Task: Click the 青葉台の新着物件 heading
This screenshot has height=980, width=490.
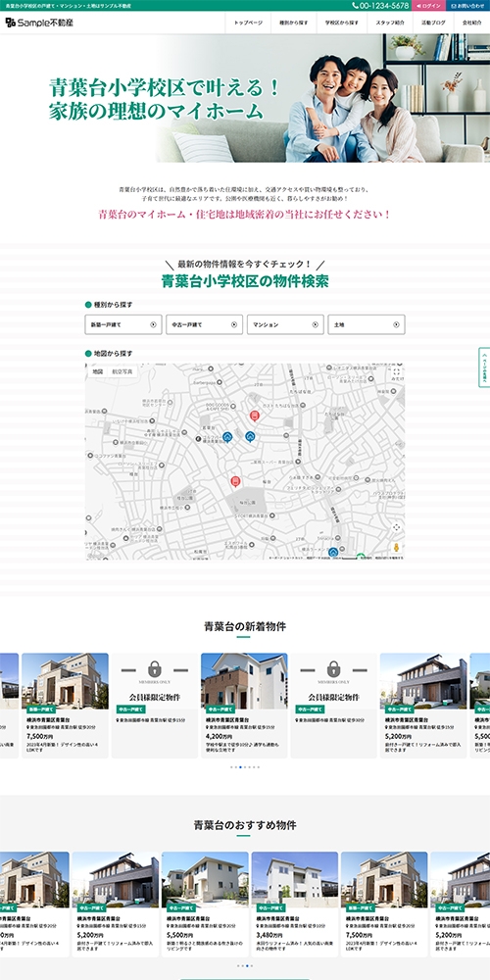Action: tap(245, 626)
